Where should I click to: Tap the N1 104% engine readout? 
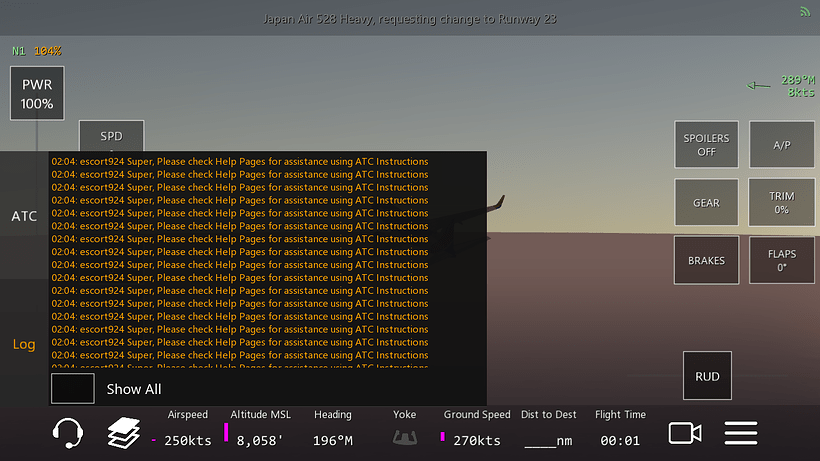click(37, 51)
